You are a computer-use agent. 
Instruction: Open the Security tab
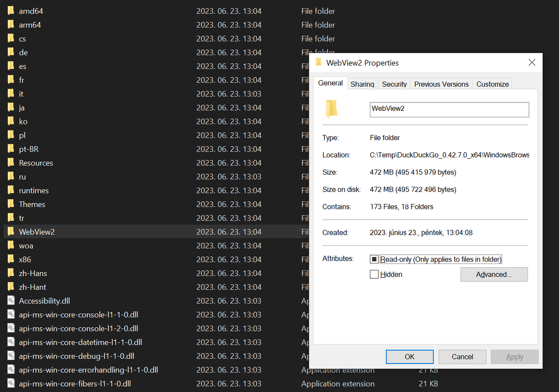(395, 84)
